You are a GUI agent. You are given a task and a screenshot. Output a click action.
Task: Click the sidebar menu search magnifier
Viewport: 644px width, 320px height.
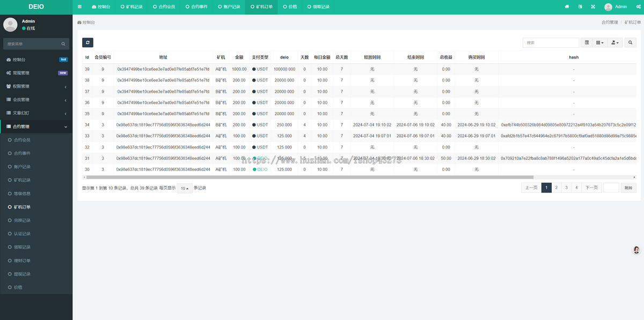point(63,44)
